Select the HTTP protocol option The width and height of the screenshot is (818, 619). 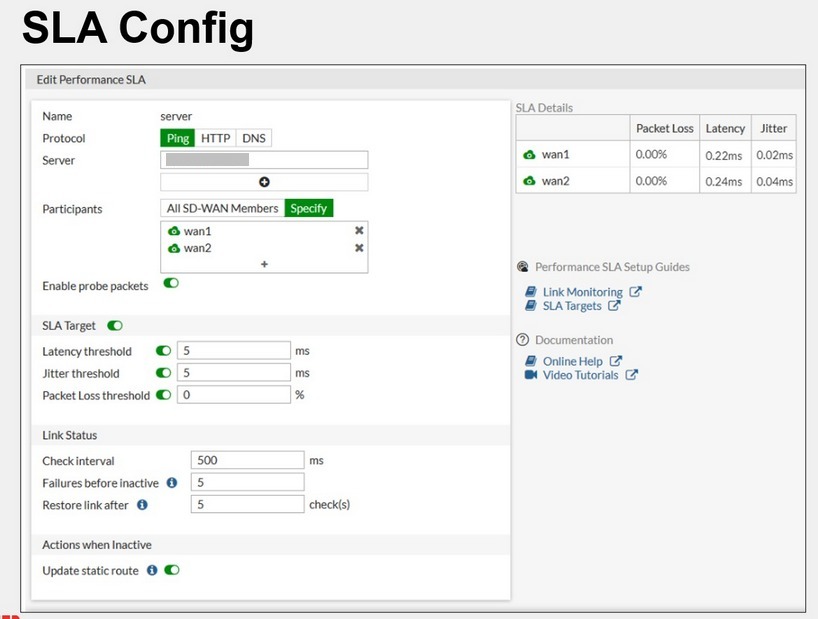pos(215,138)
